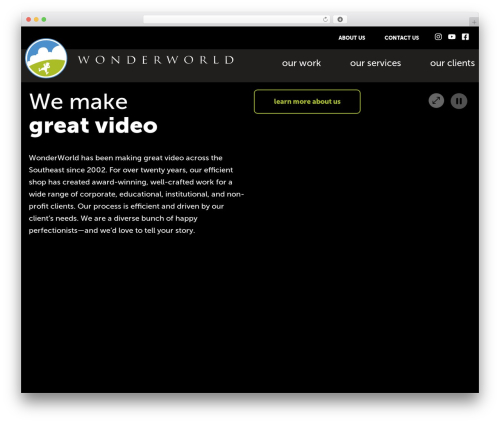
Task: Open a new browser tab with plus
Action: [x=474, y=22]
